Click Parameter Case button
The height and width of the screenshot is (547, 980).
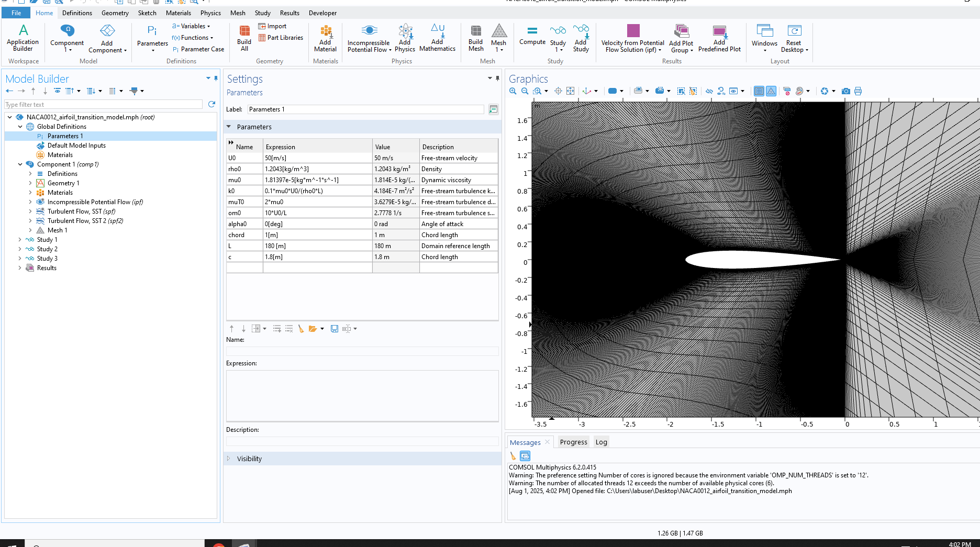[x=198, y=49]
